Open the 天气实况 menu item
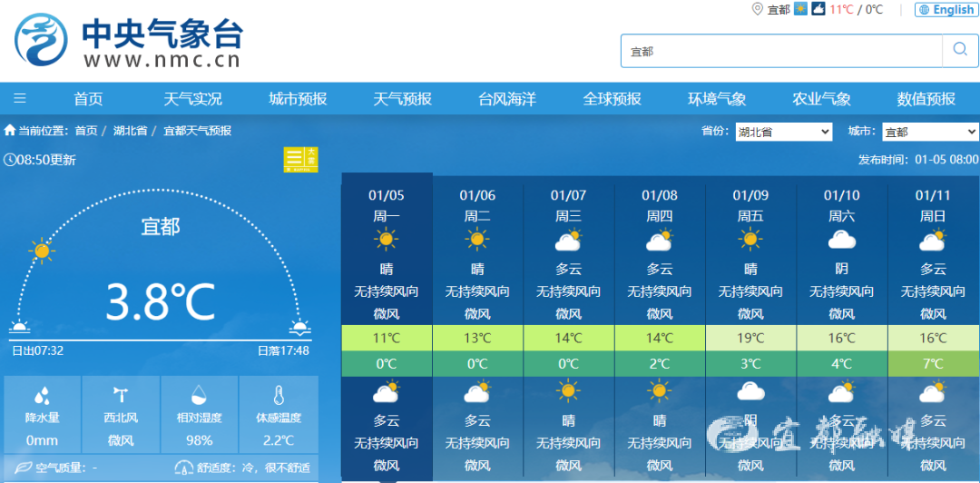Image resolution: width=980 pixels, height=483 pixels. pos(192,99)
